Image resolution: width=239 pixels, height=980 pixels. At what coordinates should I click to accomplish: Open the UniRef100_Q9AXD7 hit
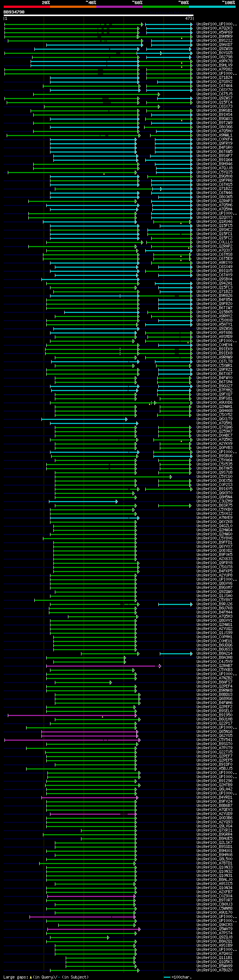[x=214, y=45]
